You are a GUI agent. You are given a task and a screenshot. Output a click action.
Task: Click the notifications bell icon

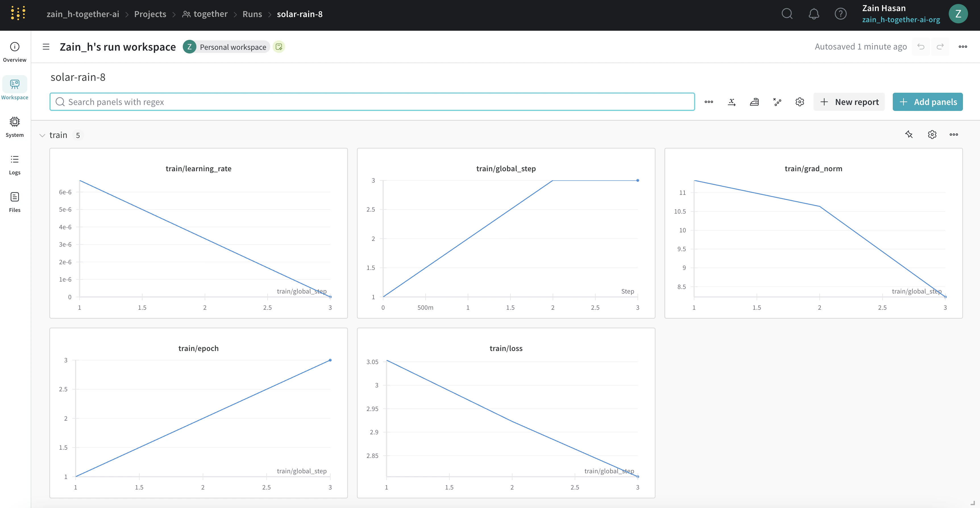[x=814, y=14]
